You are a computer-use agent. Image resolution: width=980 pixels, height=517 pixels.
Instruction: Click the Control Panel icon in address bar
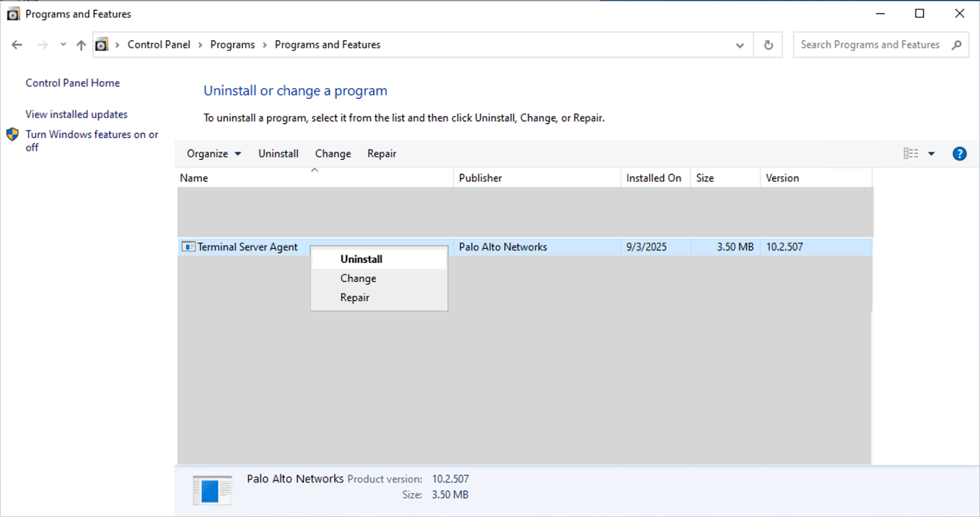(102, 45)
